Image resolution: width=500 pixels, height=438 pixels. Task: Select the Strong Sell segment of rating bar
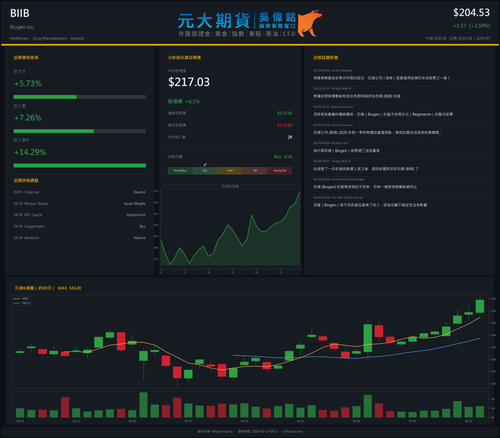tap(280, 171)
